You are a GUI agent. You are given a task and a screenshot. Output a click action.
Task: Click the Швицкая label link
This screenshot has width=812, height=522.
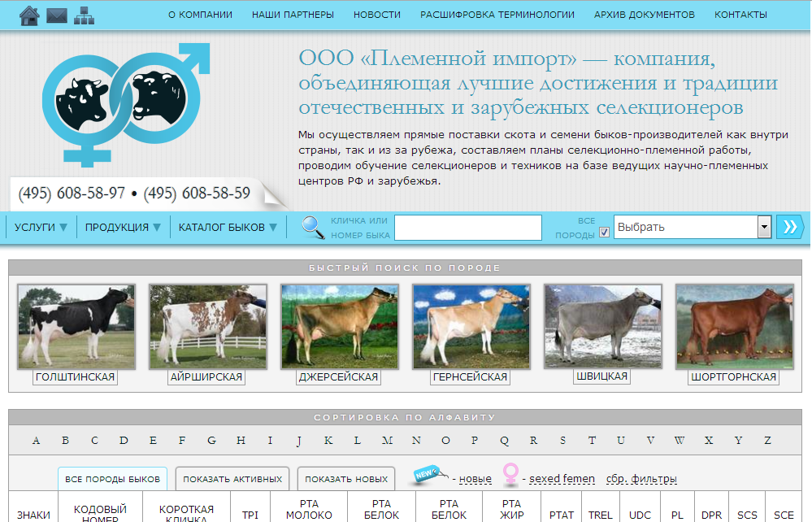pos(601,376)
